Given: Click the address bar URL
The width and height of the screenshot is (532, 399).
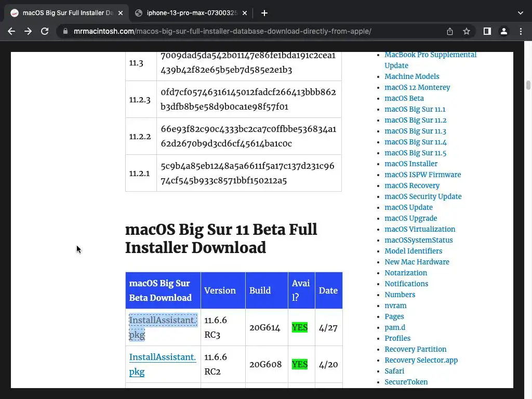Looking at the screenshot, I should [222, 31].
